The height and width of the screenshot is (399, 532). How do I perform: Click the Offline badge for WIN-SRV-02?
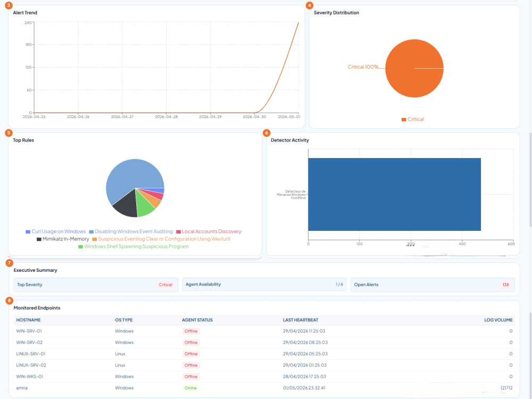[191, 343]
